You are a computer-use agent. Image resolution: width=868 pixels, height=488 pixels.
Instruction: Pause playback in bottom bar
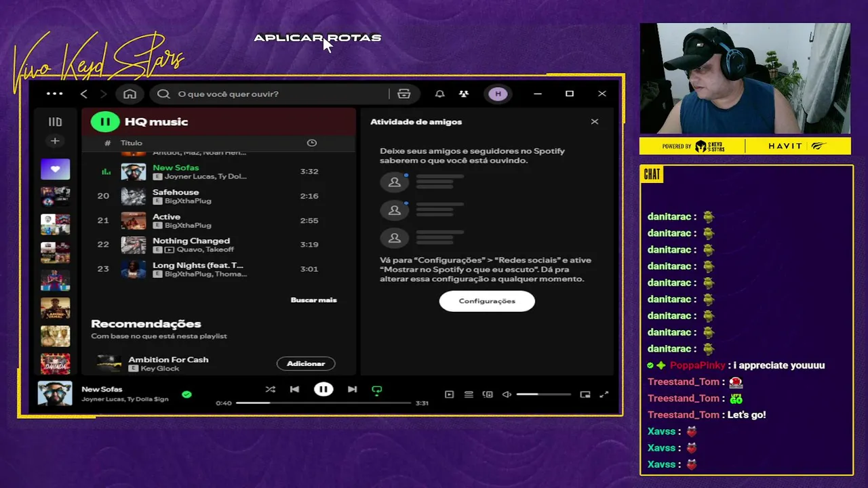point(323,389)
